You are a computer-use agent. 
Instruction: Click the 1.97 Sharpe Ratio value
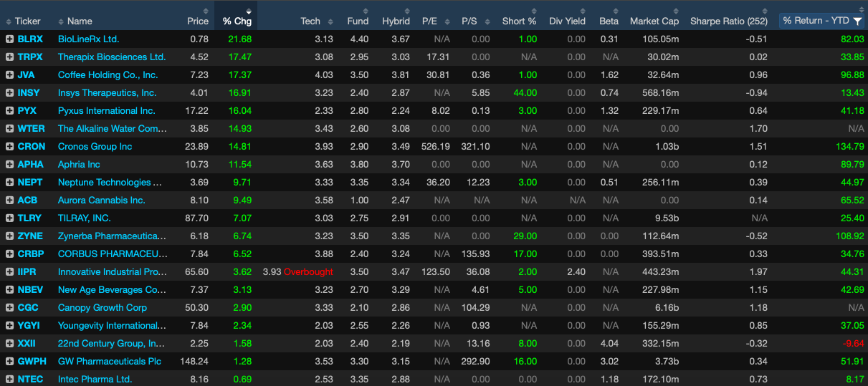coord(758,271)
